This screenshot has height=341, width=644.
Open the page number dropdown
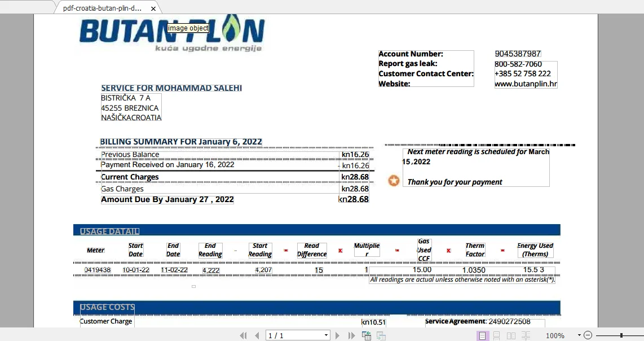[326, 336]
